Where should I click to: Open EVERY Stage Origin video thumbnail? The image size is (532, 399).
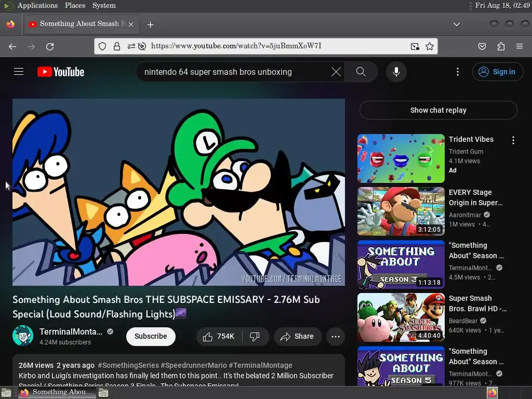click(401, 211)
